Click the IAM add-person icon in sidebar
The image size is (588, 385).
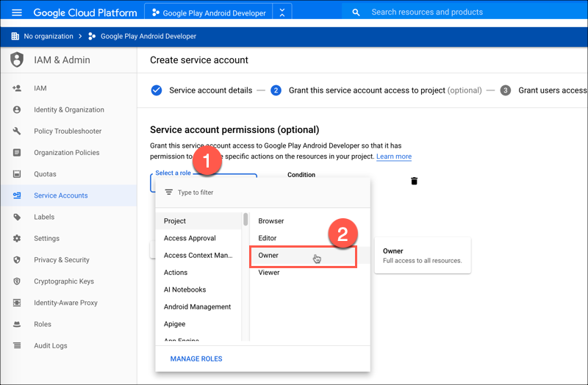pos(17,88)
